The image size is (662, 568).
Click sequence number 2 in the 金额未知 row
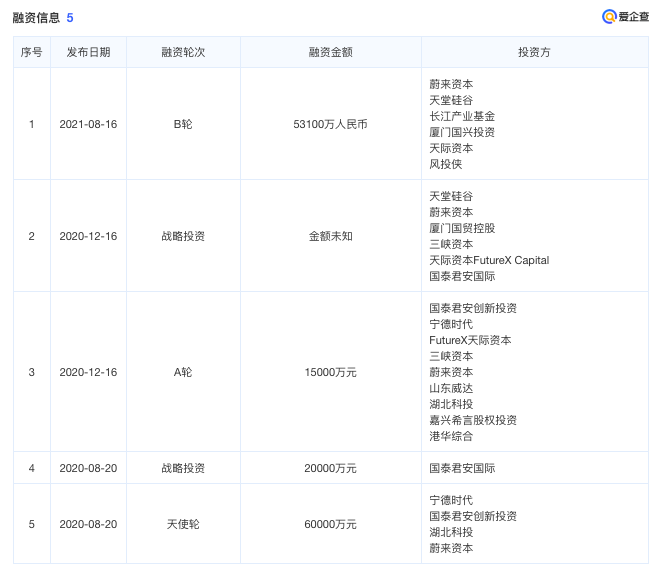[32, 236]
